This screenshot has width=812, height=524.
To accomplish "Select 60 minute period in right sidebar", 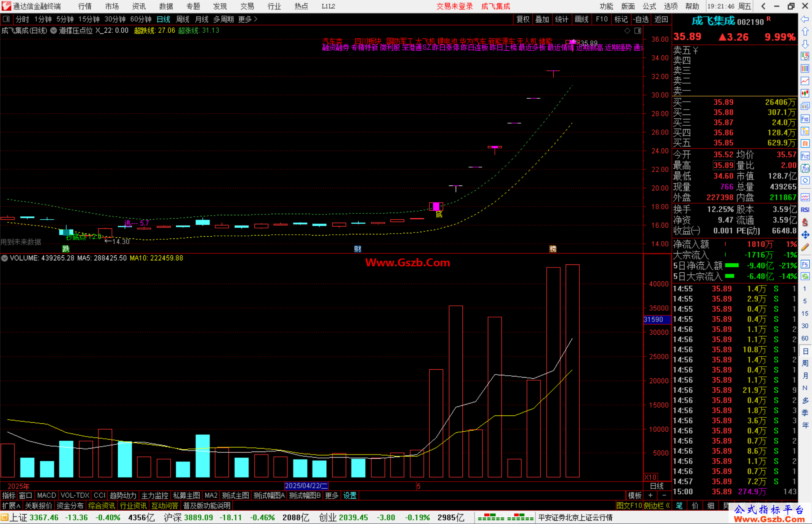I will (x=805, y=338).
